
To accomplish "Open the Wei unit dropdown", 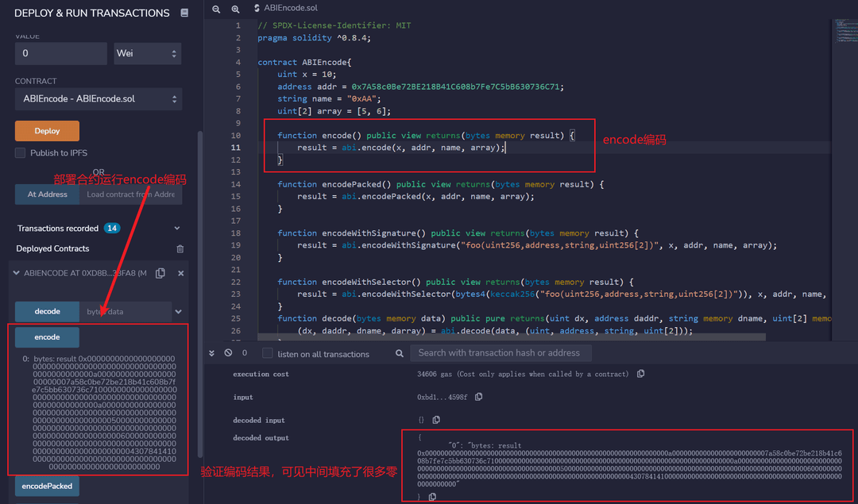I will click(148, 53).
